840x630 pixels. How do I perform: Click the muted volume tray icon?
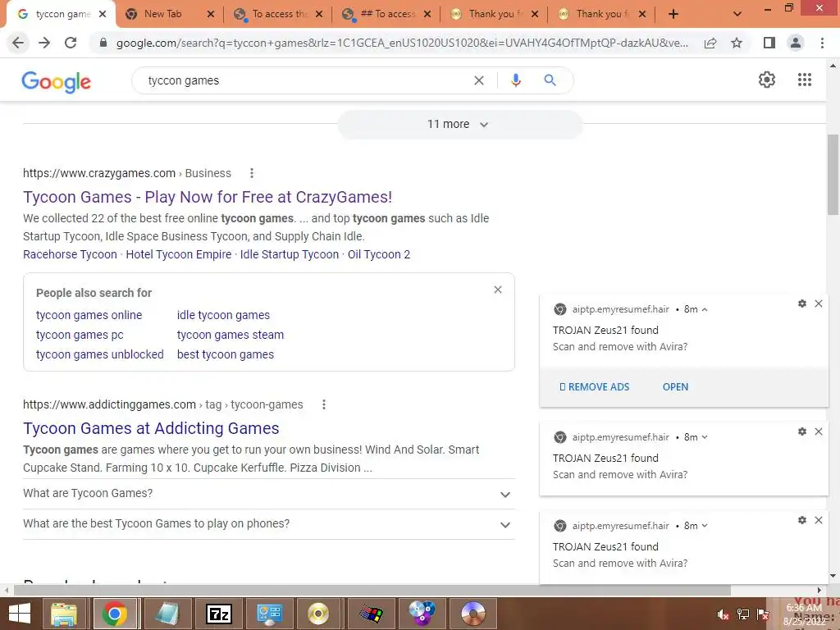click(x=723, y=614)
